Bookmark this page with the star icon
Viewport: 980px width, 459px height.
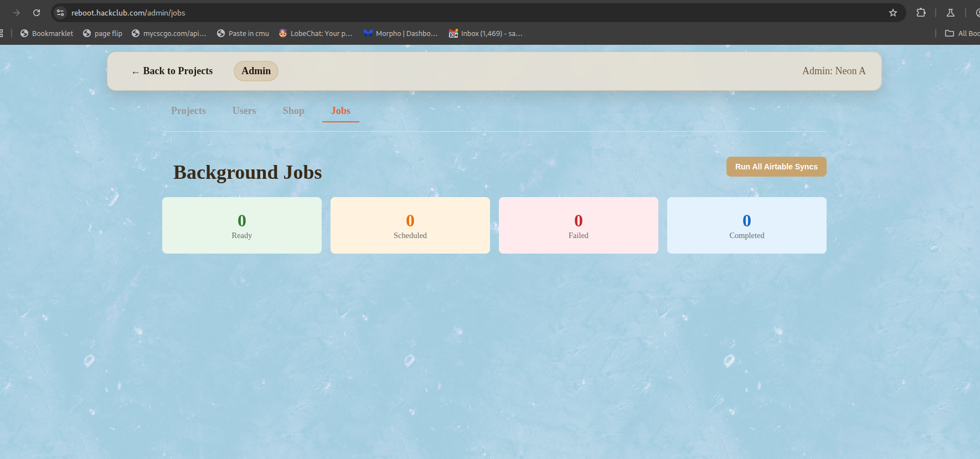(x=893, y=13)
